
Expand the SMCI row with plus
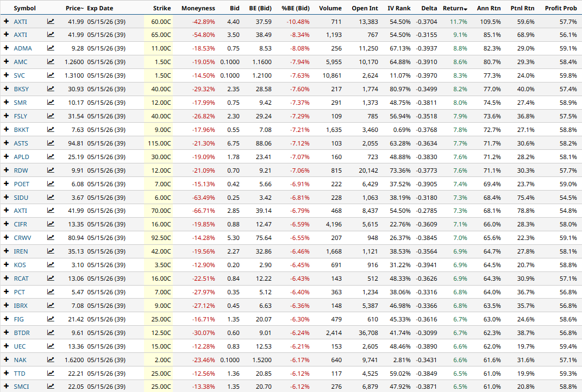(x=6, y=386)
